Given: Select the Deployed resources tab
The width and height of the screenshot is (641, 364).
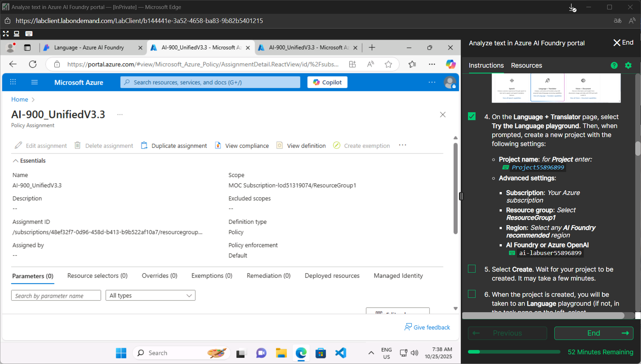Looking at the screenshot, I should click(332, 276).
